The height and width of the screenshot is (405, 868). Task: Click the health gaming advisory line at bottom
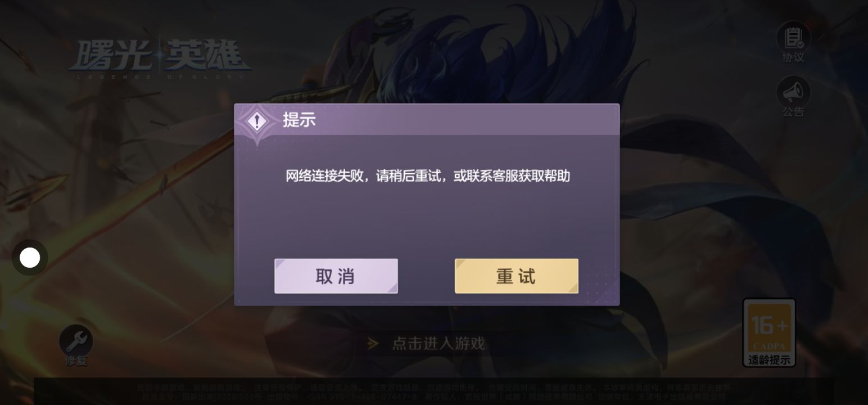coord(434,388)
